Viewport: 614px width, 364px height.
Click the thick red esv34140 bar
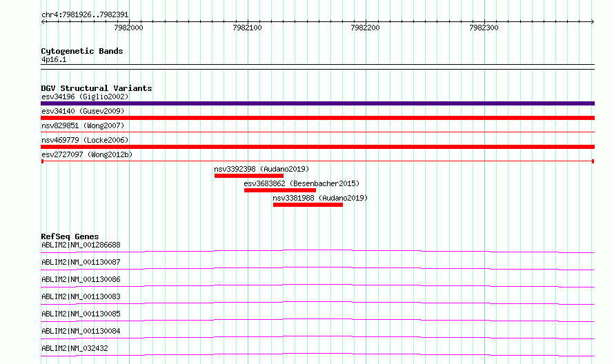coord(317,118)
